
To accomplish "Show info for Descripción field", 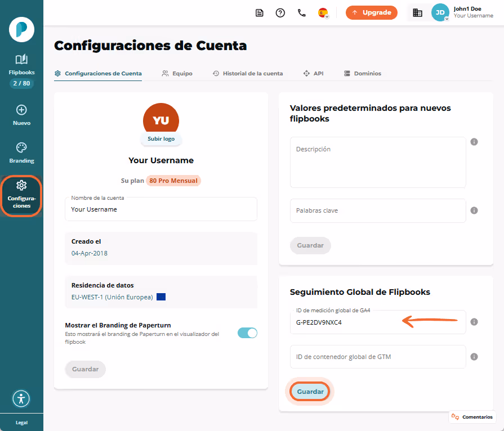I will (x=474, y=142).
